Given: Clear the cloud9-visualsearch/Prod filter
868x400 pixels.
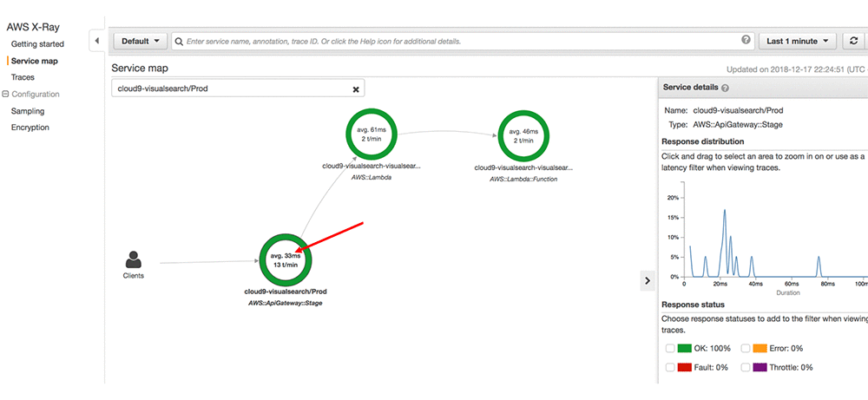Looking at the screenshot, I should click(356, 89).
